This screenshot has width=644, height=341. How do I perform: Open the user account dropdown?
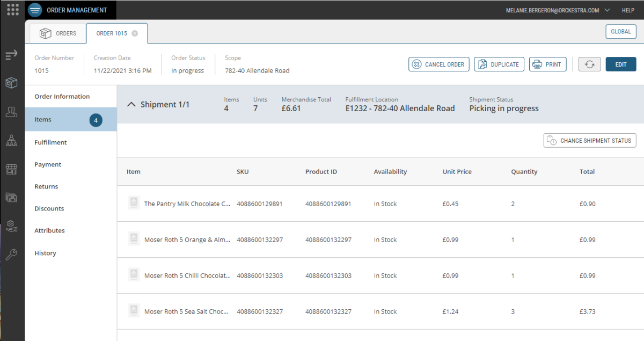[x=607, y=10]
